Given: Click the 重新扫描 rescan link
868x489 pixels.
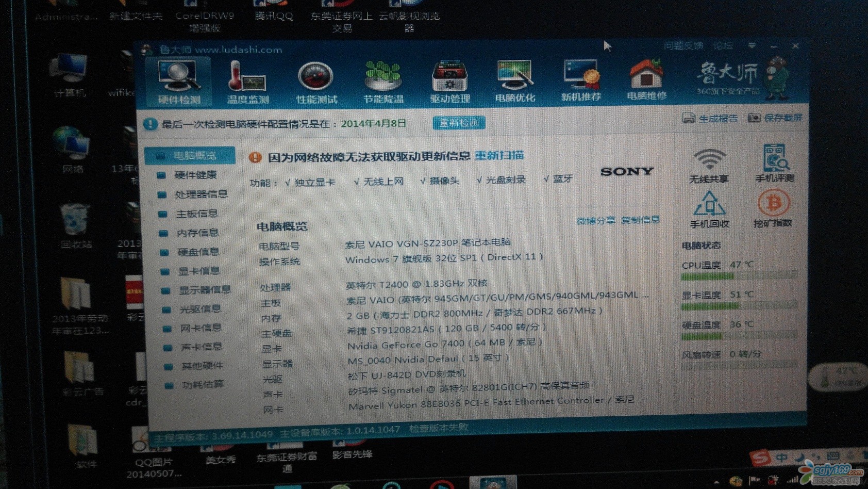Looking at the screenshot, I should (x=499, y=155).
